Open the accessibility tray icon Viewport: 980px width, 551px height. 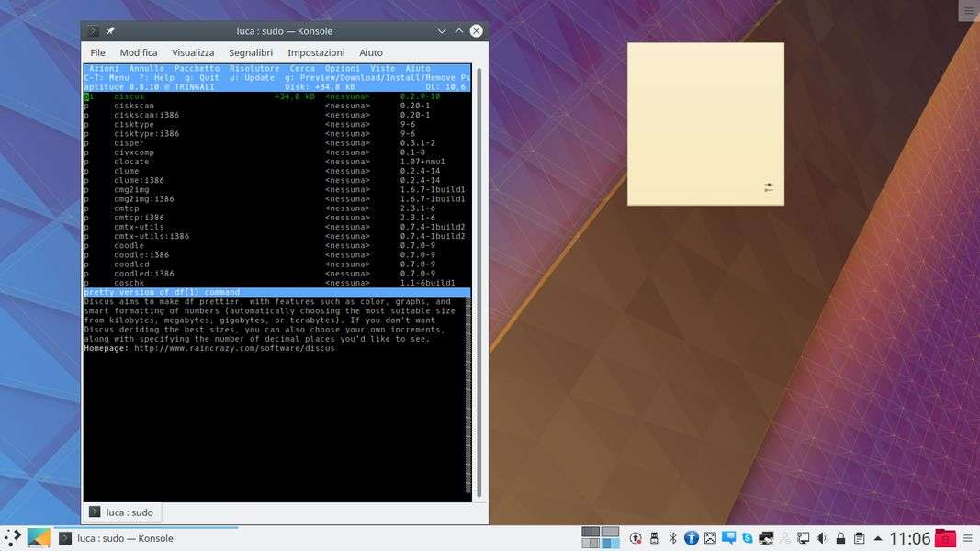coord(692,538)
